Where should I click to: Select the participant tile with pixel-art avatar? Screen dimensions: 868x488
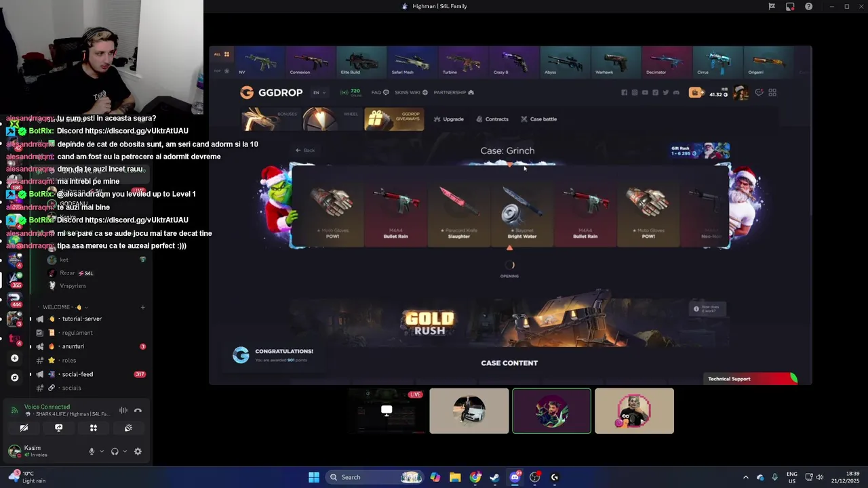coord(634,411)
